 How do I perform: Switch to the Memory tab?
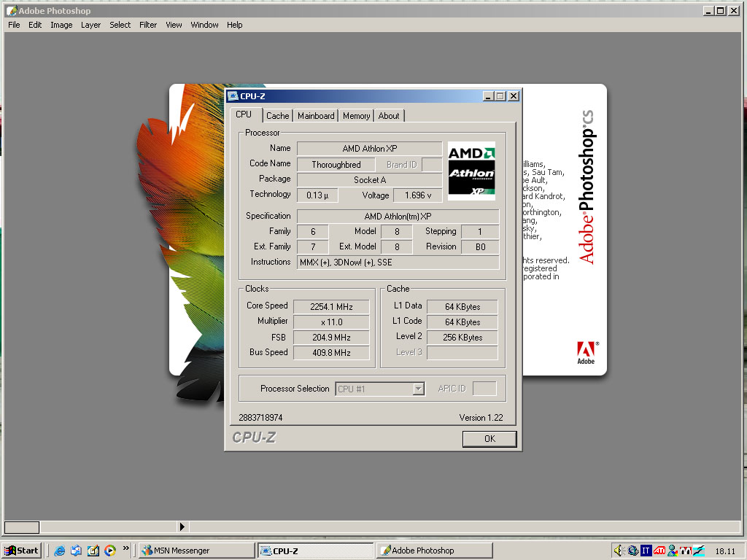click(x=356, y=116)
